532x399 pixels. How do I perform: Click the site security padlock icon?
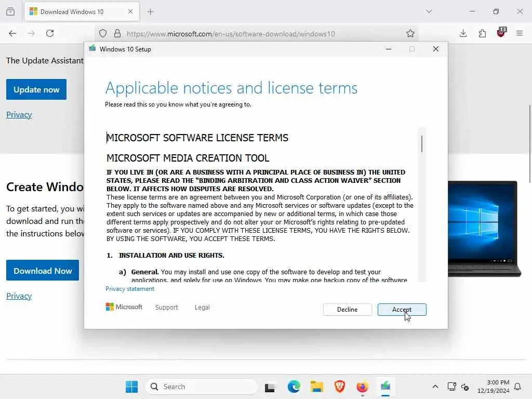[117, 33]
